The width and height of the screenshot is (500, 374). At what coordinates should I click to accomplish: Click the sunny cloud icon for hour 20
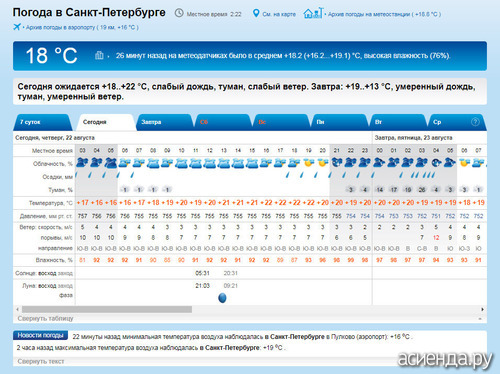[323, 163]
